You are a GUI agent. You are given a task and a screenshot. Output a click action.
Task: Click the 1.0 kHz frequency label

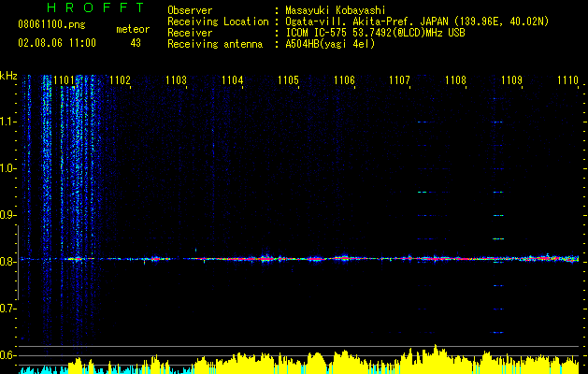[x=7, y=168]
